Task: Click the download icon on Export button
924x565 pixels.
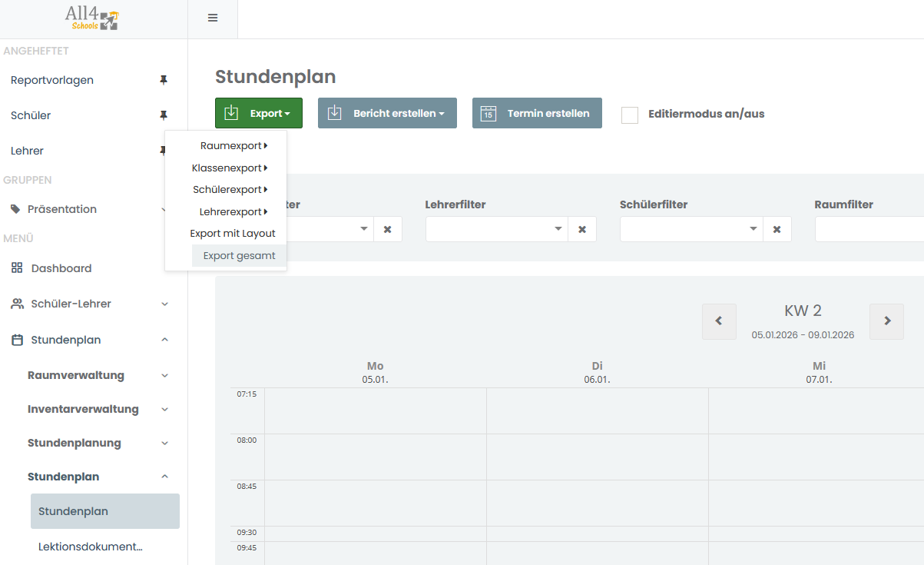Action: point(231,113)
